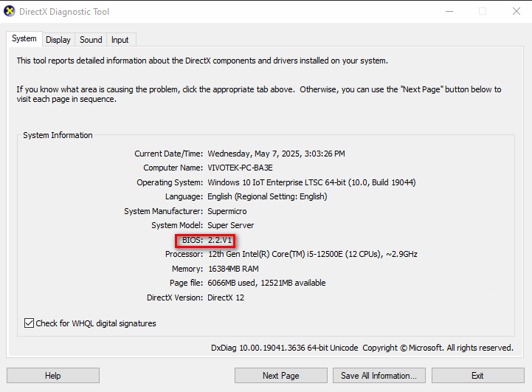Click the System Manufacturer label
532x392 pixels.
164,211
